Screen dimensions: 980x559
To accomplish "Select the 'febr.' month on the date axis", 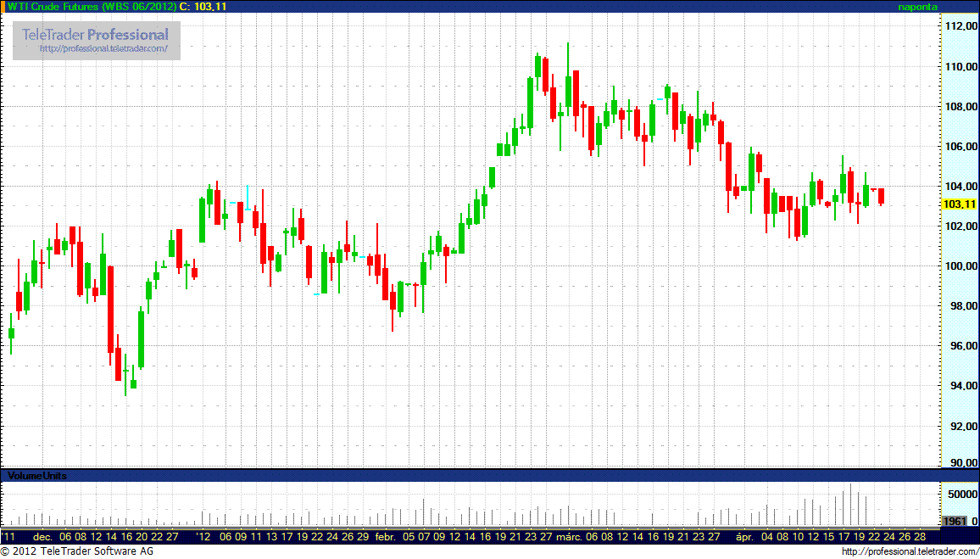I will click(x=386, y=537).
